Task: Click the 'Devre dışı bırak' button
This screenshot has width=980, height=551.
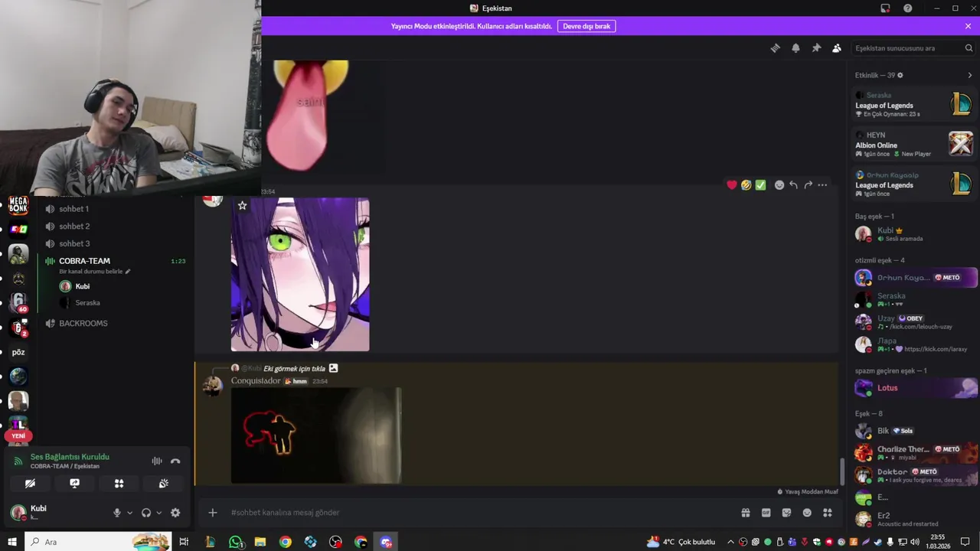Action: click(586, 26)
